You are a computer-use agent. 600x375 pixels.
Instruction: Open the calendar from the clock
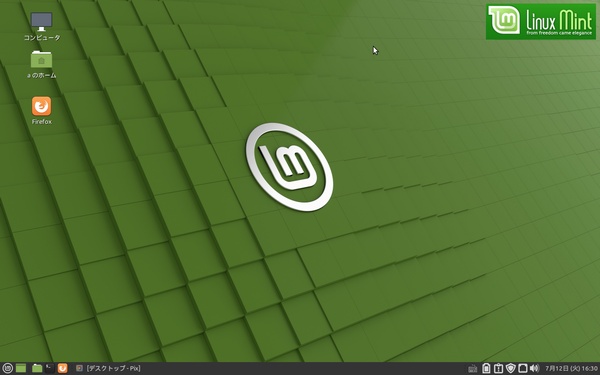[x=571, y=368]
